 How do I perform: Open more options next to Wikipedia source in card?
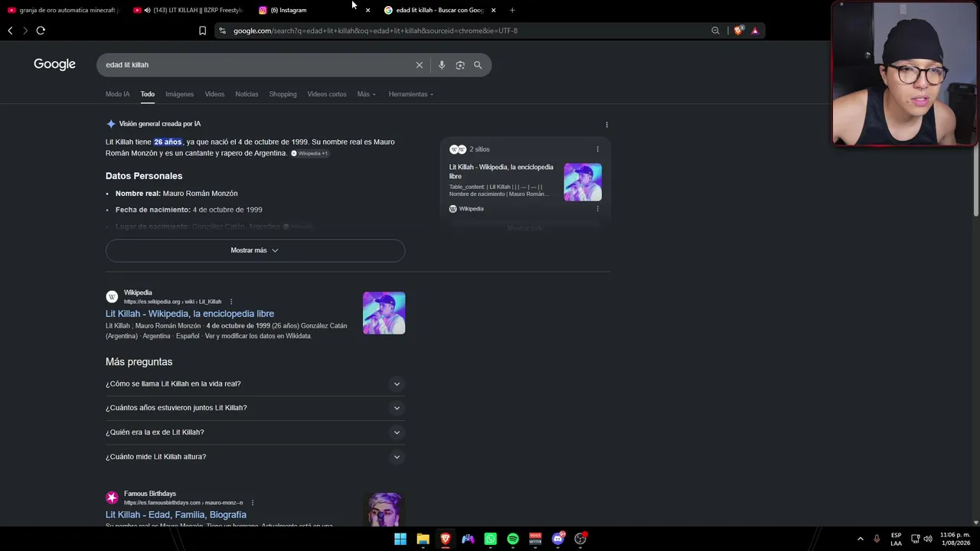pyautogui.click(x=598, y=208)
